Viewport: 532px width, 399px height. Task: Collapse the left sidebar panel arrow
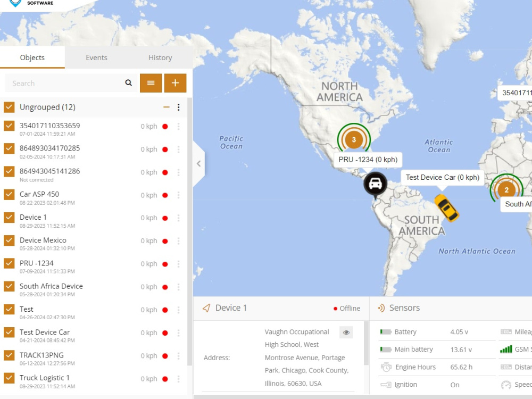click(199, 163)
